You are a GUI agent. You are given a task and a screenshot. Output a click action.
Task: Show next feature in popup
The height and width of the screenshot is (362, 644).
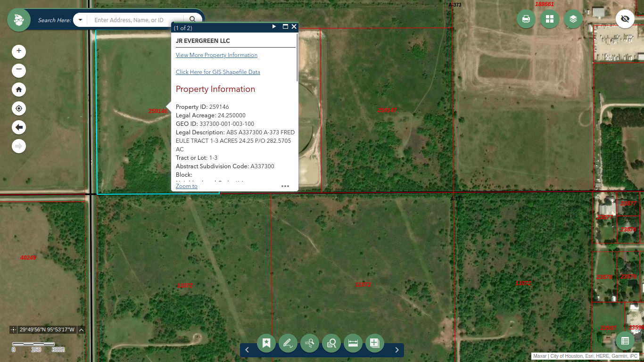tap(274, 27)
